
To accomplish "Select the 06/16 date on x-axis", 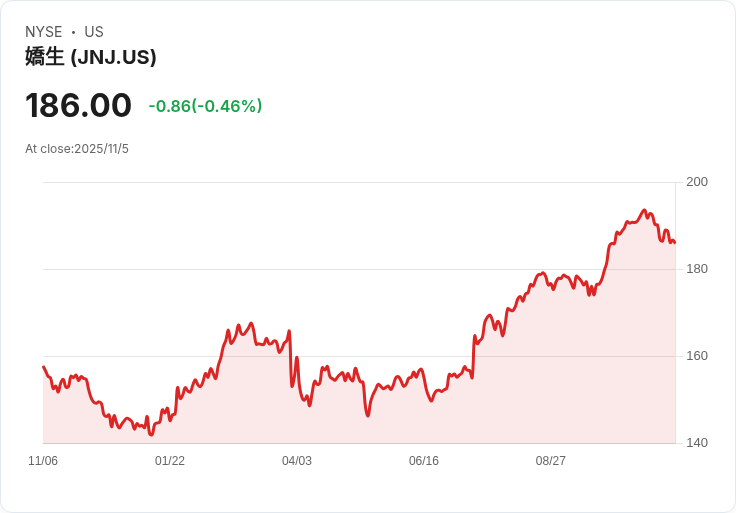I will point(424,461).
